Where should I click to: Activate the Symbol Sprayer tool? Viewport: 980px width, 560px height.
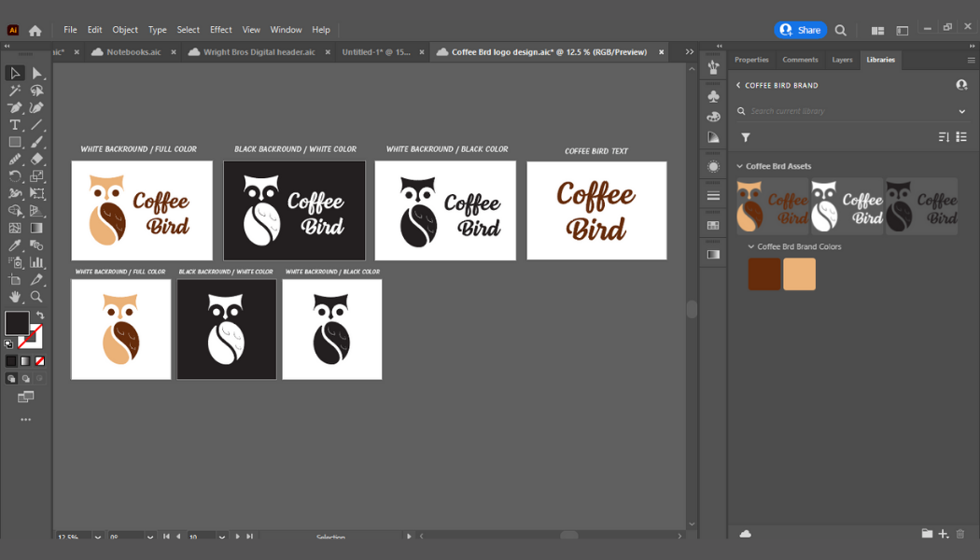tap(15, 262)
